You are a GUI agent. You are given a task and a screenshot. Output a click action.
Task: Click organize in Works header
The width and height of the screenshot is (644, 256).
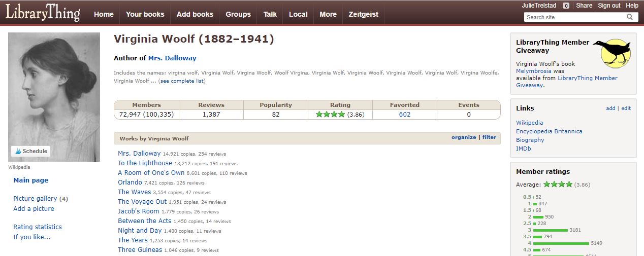tap(464, 137)
